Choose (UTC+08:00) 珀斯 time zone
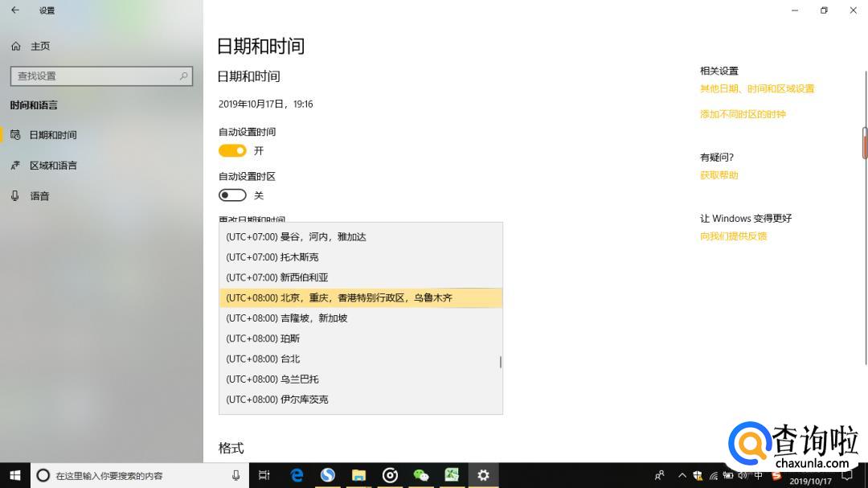868x488 pixels. pyautogui.click(x=361, y=338)
